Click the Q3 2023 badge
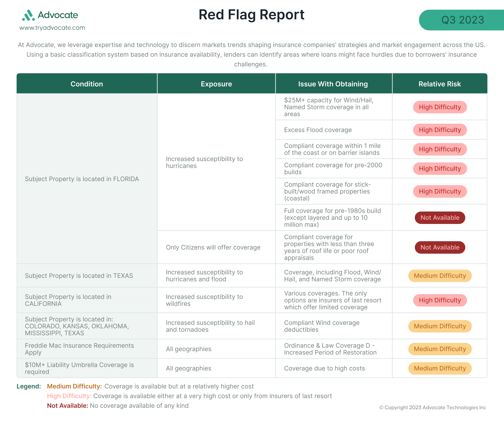Viewport: 504px width, 423px height. click(x=461, y=20)
